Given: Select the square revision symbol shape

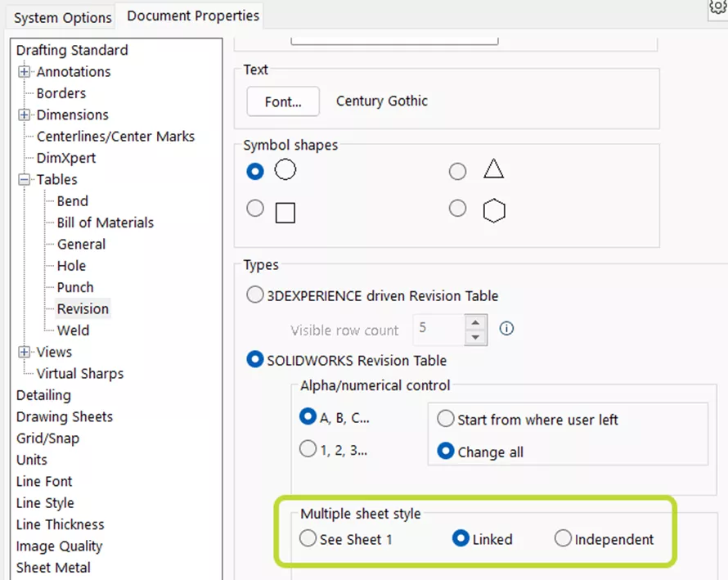Looking at the screenshot, I should click(254, 208).
